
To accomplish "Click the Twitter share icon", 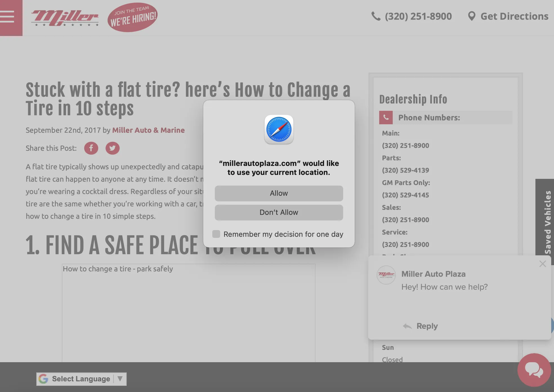I will 112,148.
